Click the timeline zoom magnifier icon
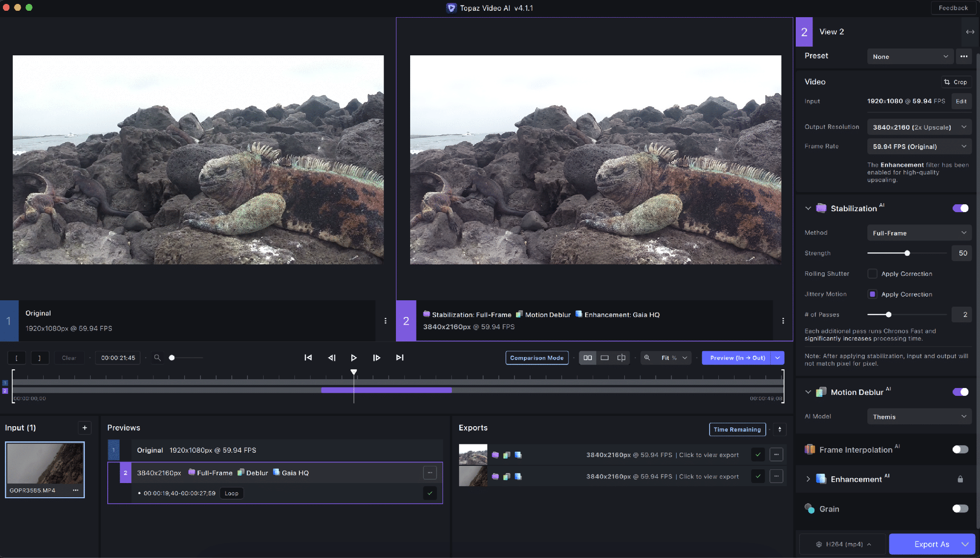Screen dimensions: 980x558 [x=157, y=358]
